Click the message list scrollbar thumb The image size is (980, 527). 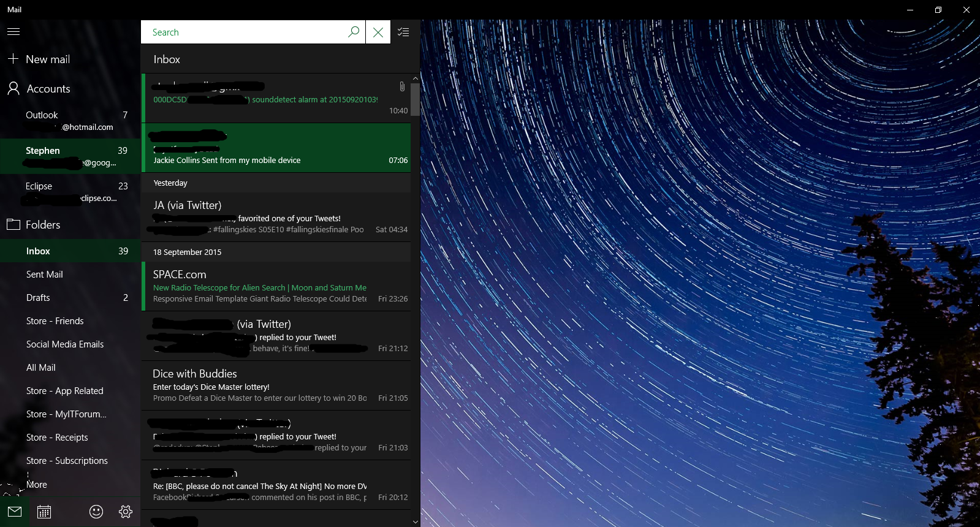[415, 99]
